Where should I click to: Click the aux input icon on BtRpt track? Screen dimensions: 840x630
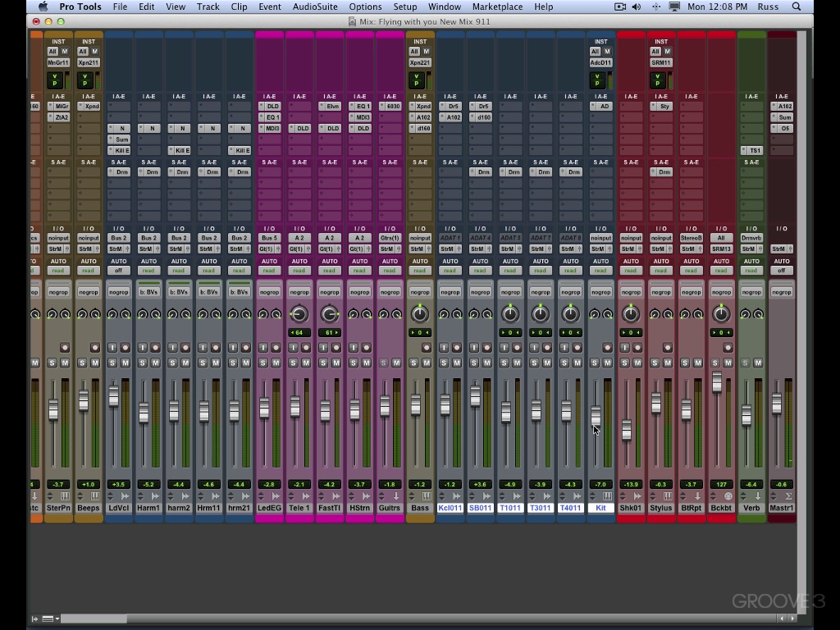(x=697, y=496)
